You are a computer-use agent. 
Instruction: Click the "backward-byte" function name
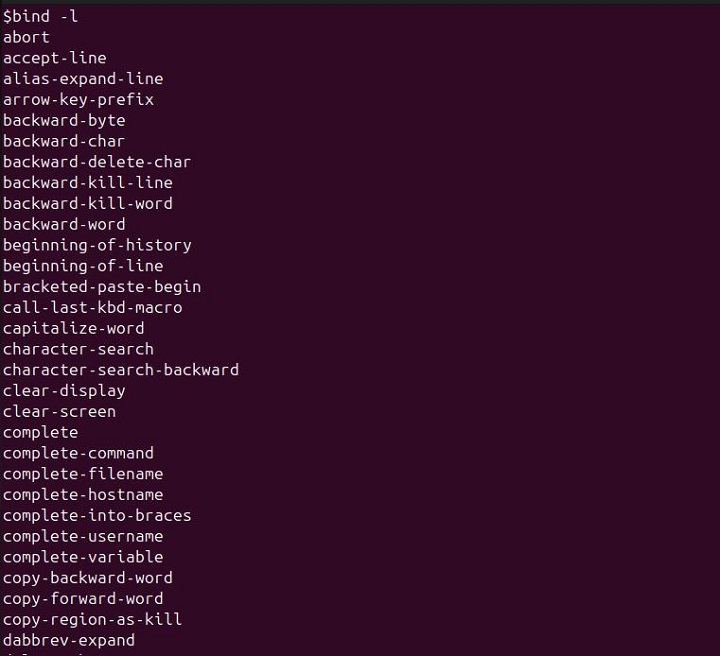pyautogui.click(x=64, y=120)
